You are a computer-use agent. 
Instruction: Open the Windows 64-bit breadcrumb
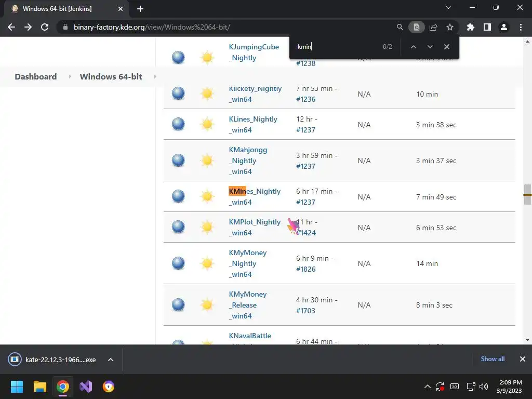111,77
